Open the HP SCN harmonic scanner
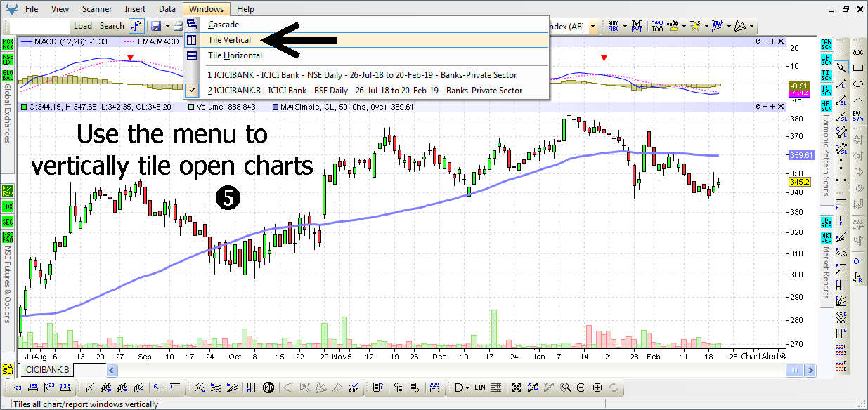The image size is (868, 410). point(827,106)
